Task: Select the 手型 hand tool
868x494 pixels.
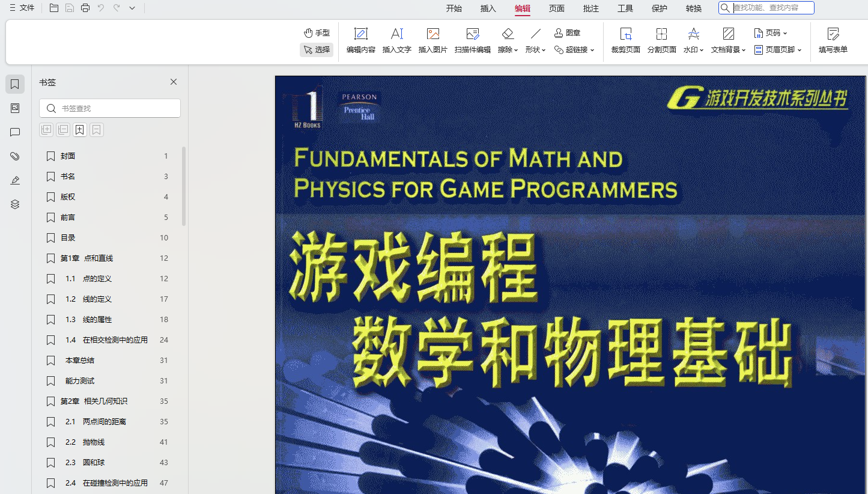Action: [x=317, y=33]
